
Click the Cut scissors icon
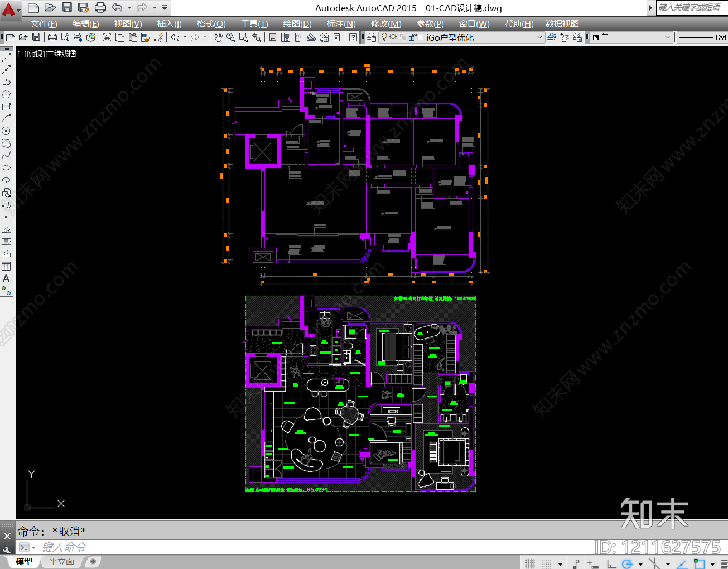click(107, 37)
